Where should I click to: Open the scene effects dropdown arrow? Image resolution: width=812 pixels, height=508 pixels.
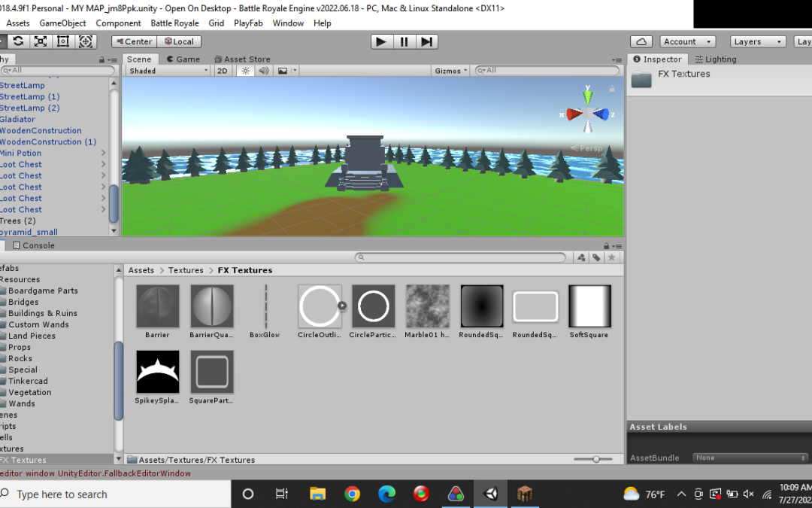295,71
